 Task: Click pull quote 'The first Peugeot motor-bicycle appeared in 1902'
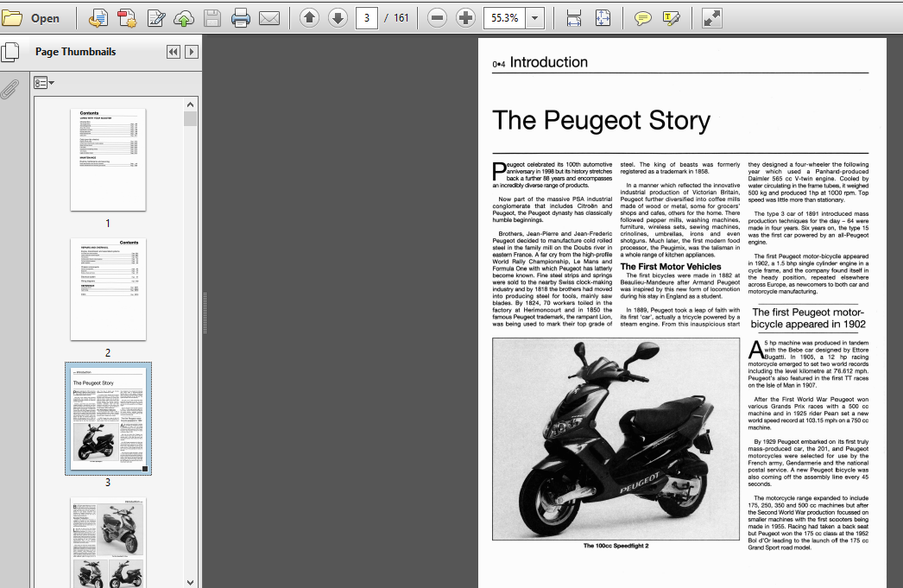click(808, 318)
